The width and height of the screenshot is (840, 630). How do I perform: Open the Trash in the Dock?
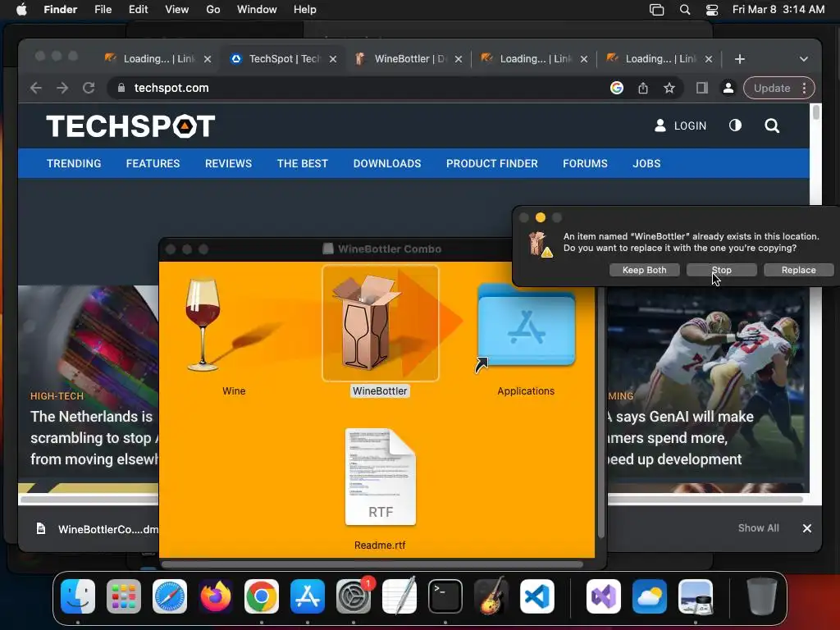762,596
